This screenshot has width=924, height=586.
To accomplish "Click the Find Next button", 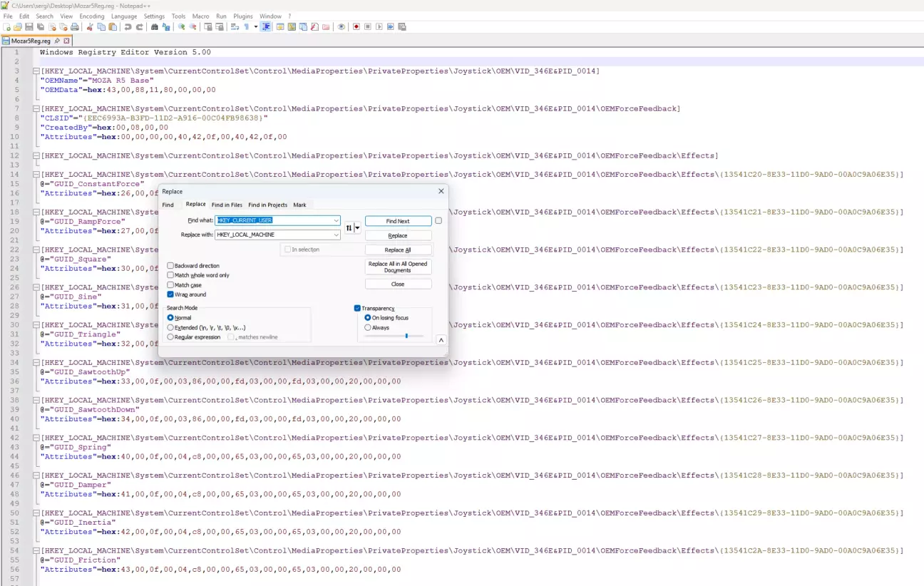I will [398, 221].
